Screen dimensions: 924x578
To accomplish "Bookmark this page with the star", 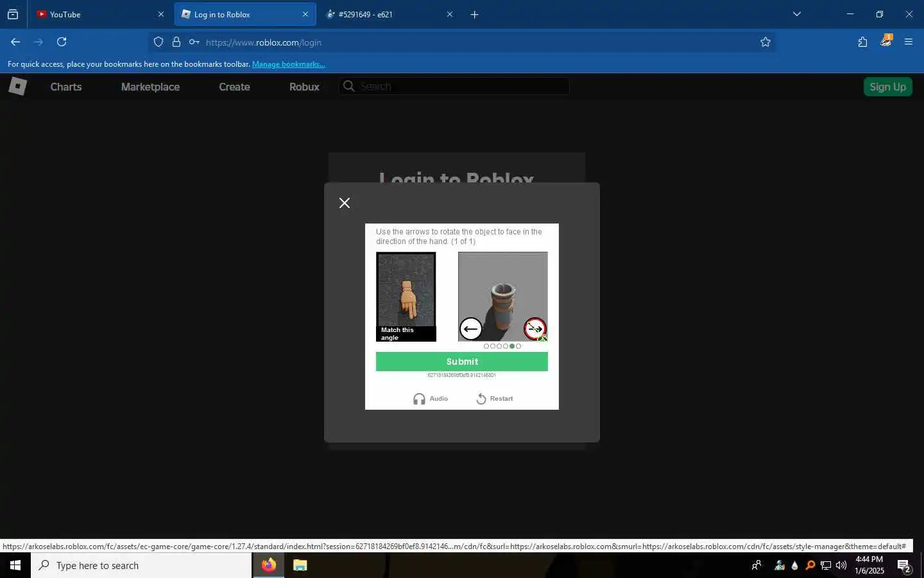I will pos(766,42).
